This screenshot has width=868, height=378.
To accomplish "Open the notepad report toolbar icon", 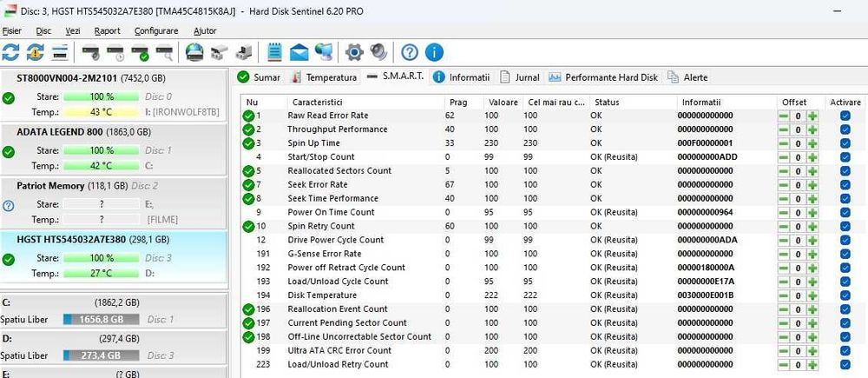I will coord(274,53).
